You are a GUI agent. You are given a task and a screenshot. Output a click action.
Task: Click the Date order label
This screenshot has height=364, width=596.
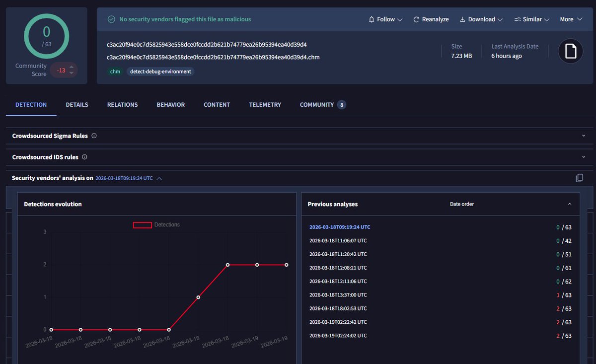pos(462,204)
